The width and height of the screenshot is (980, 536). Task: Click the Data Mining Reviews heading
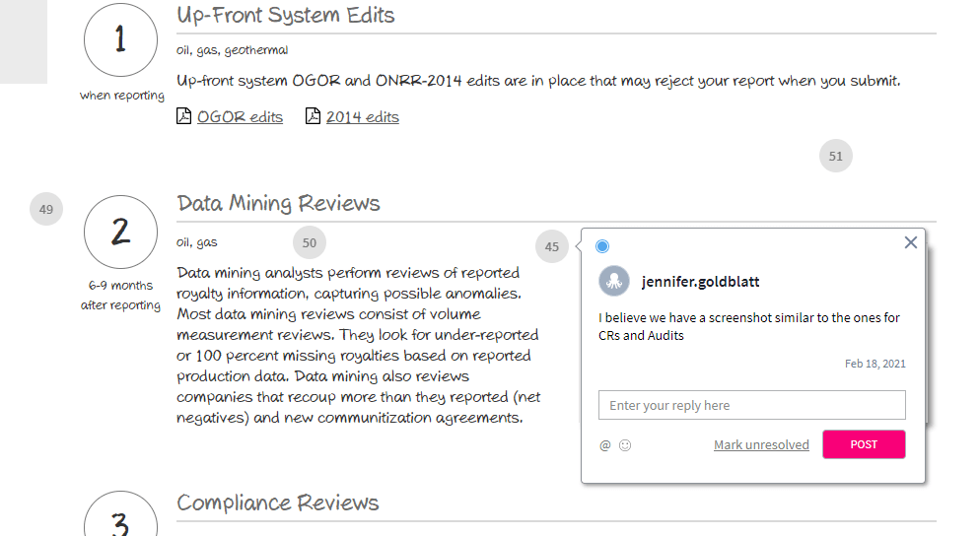point(278,203)
